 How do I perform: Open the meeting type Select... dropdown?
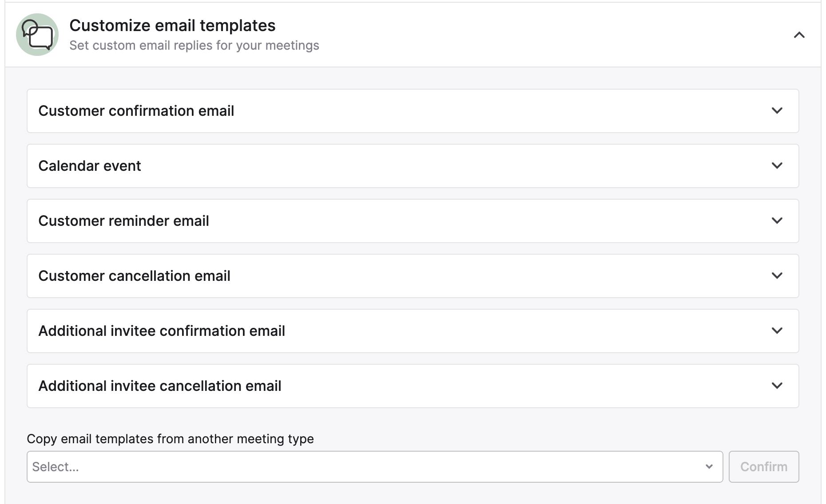369,467
